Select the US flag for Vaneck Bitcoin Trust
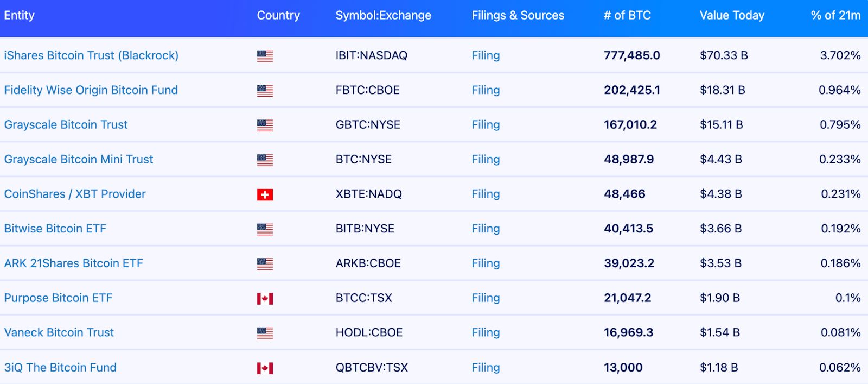 coord(265,332)
